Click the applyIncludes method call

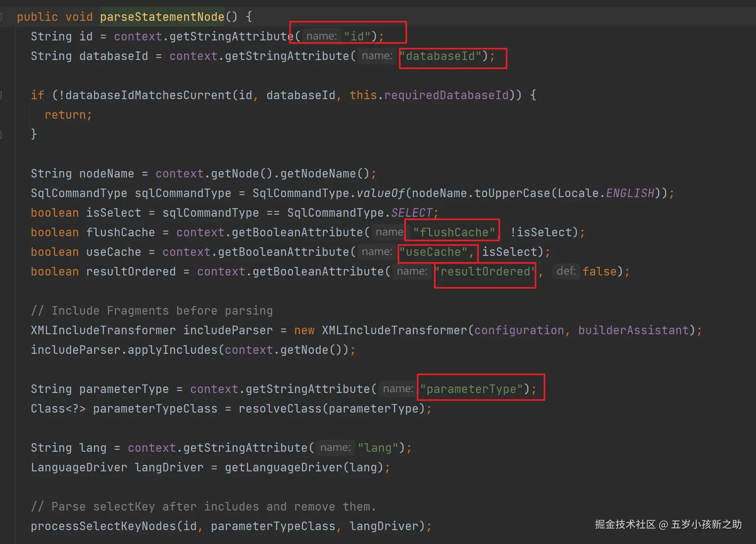172,350
